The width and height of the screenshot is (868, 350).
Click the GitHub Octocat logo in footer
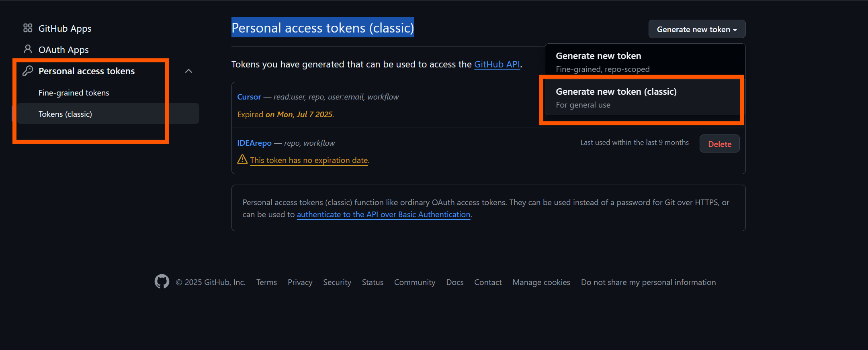point(162,282)
